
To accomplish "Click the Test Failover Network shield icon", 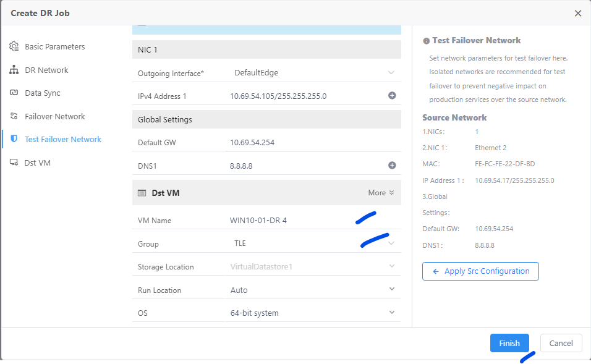I will 14,139.
